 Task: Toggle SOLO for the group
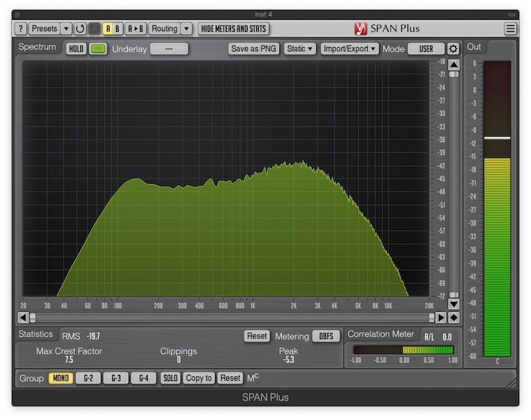171,378
